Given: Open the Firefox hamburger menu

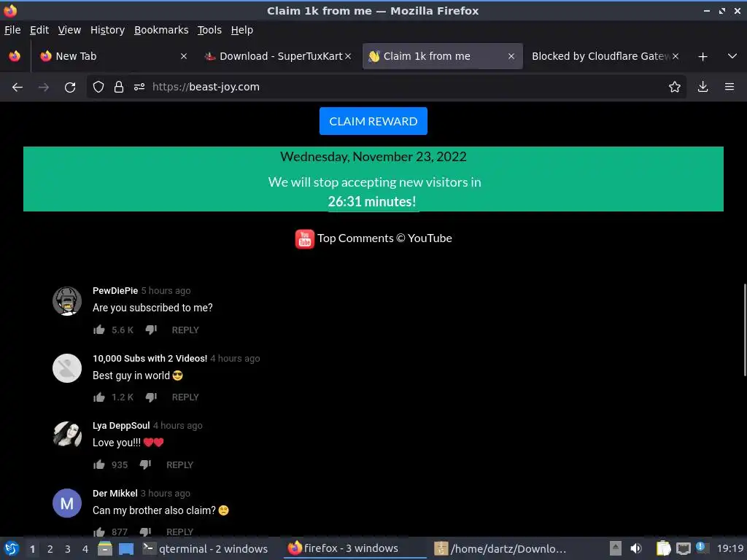Looking at the screenshot, I should coord(729,87).
